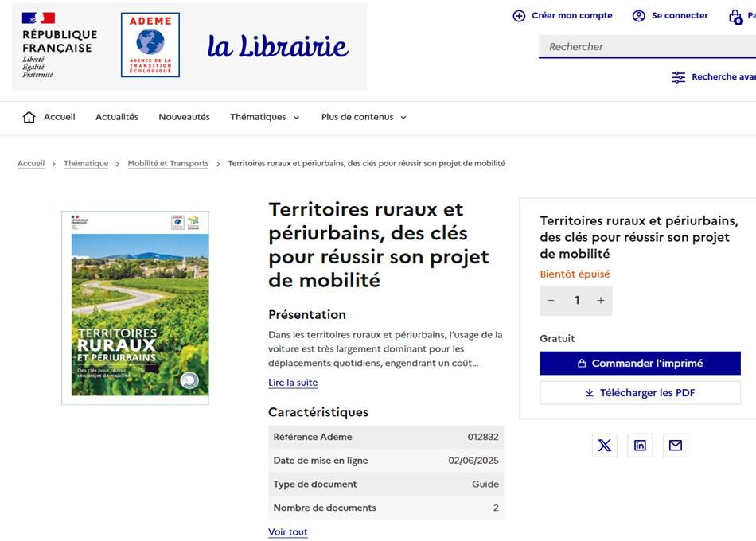Click the home icon next to Accueil
Image resolution: width=756 pixels, height=541 pixels.
29,117
